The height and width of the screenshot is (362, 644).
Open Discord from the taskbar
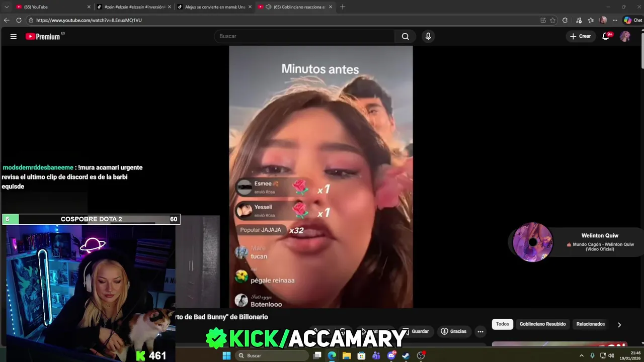tap(391, 355)
